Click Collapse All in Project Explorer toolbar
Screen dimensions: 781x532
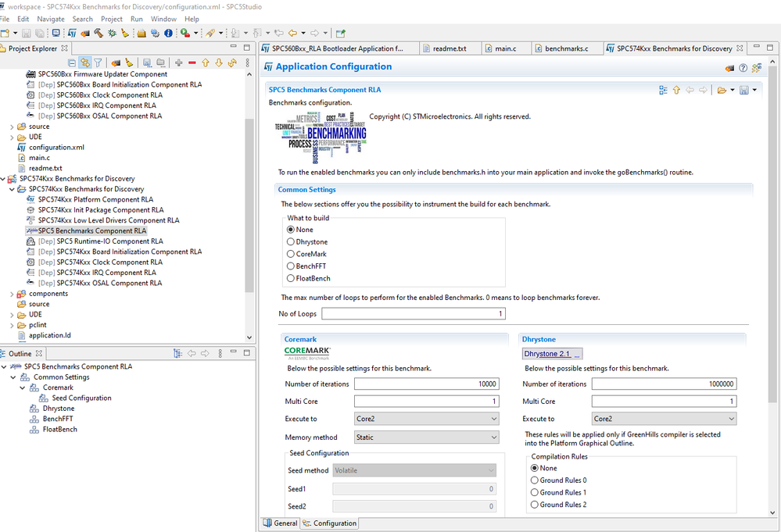pyautogui.click(x=72, y=62)
